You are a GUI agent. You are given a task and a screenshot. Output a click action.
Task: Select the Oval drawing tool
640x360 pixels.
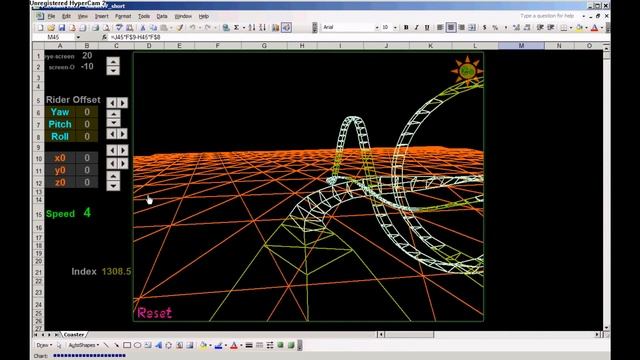138,345
